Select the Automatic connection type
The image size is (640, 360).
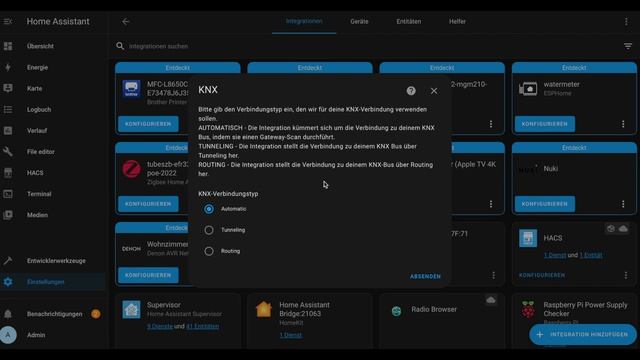pyautogui.click(x=209, y=209)
